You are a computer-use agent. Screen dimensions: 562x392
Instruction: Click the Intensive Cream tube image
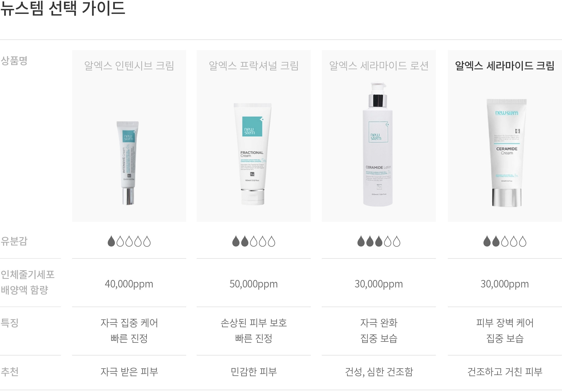click(128, 163)
